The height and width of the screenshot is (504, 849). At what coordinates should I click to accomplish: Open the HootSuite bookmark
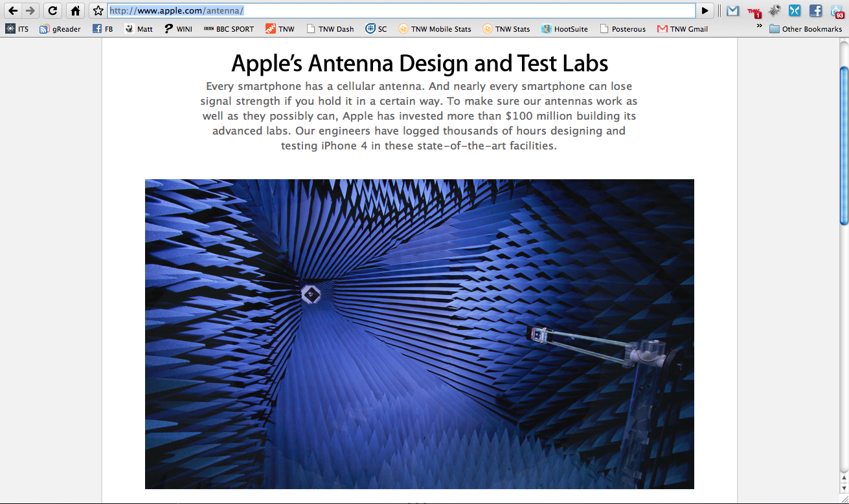point(565,29)
